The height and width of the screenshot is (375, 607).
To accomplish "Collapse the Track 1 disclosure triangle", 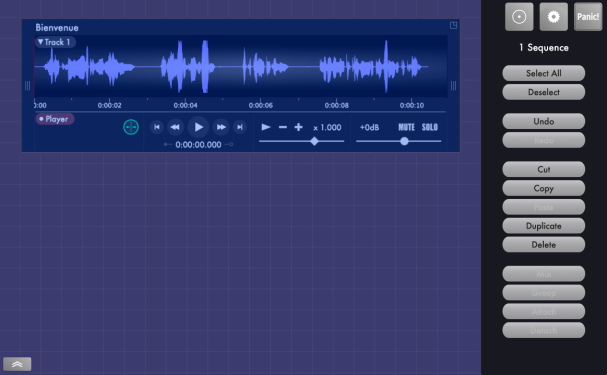I will [41, 42].
